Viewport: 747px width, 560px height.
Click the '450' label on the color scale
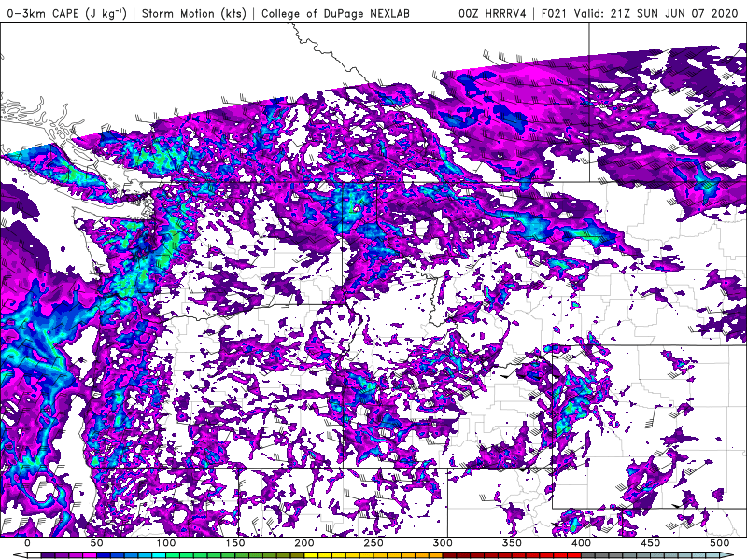coord(650,543)
